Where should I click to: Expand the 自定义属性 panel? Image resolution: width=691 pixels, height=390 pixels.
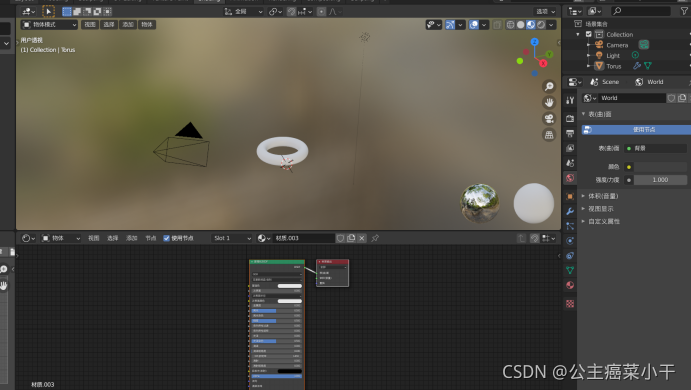604,221
